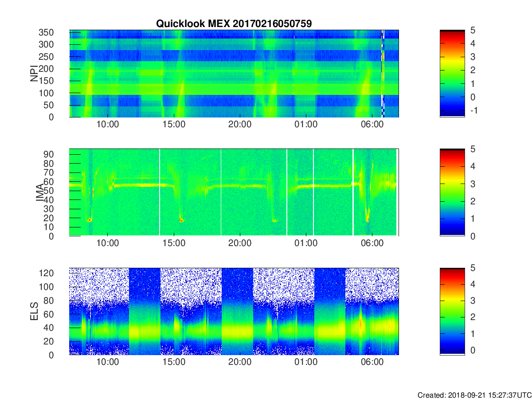
Task: Click the 15:00 tick label under ELS plot
Action: (x=174, y=362)
